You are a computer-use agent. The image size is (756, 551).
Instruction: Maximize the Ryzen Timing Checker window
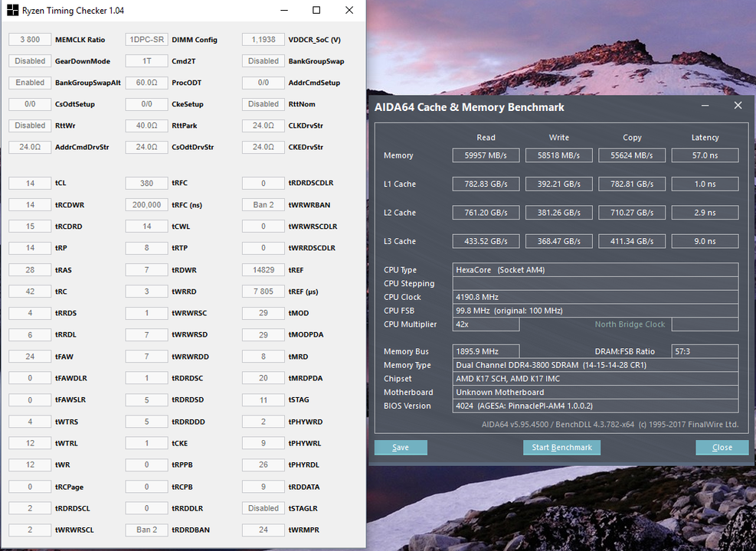(x=316, y=10)
